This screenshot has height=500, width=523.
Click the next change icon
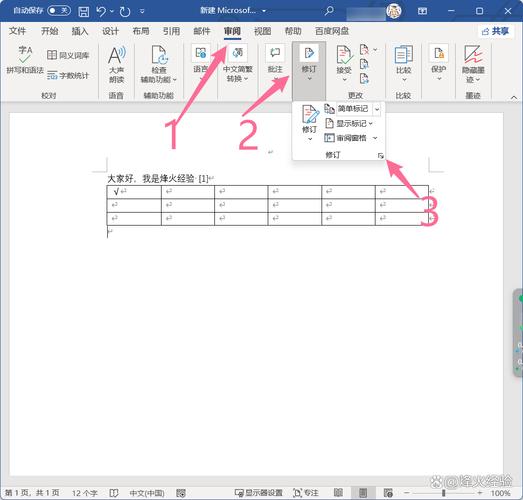(364, 79)
